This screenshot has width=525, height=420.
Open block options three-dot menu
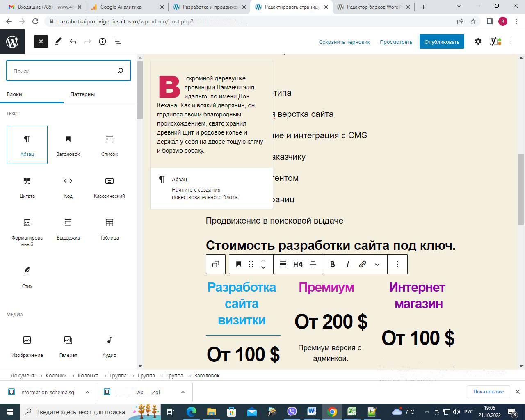397,264
